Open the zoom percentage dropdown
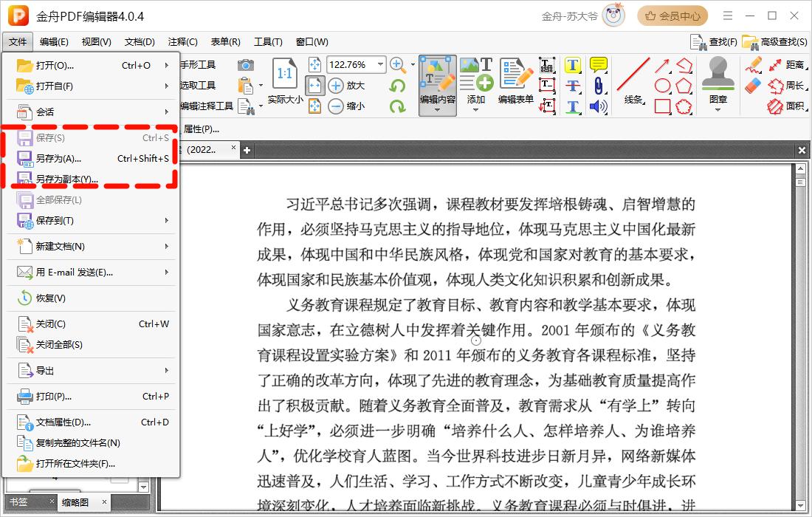The height and width of the screenshot is (517, 812). coord(381,64)
